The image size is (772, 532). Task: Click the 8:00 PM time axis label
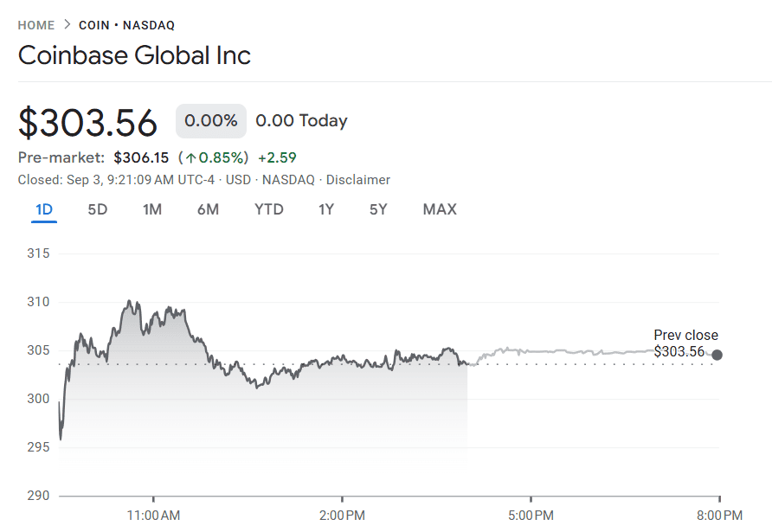click(719, 516)
